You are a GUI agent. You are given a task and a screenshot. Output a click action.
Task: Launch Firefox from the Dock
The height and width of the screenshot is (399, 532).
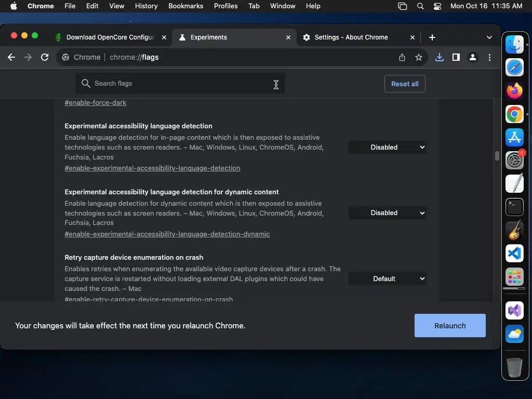pos(514,90)
